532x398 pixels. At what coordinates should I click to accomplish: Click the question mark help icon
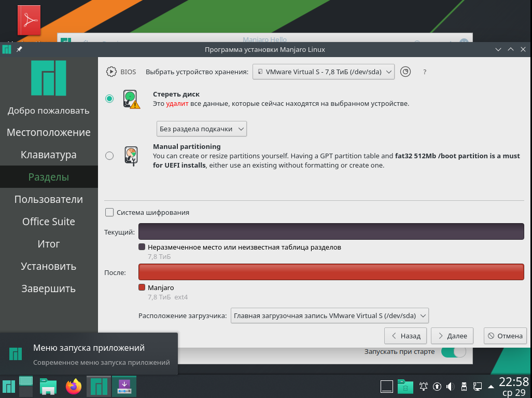pos(425,72)
